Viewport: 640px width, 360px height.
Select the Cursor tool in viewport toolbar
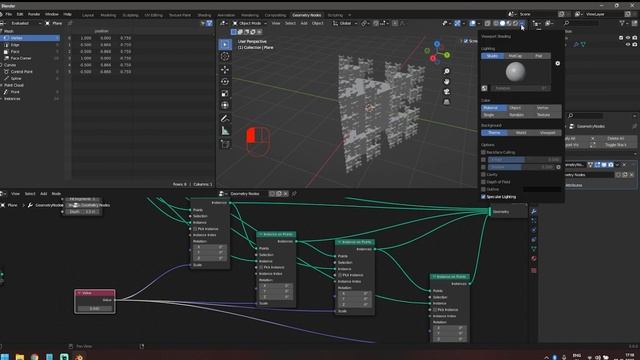225,57
